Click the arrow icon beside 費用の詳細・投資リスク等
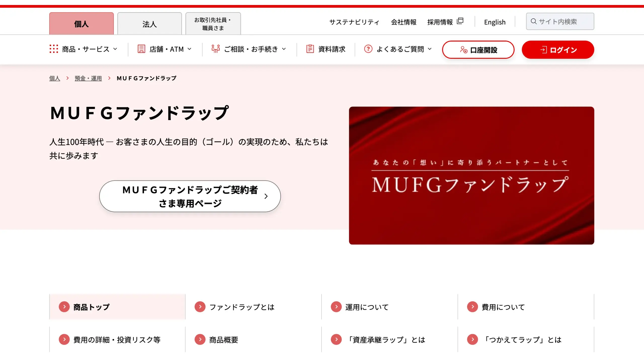The image size is (644, 358). click(64, 339)
